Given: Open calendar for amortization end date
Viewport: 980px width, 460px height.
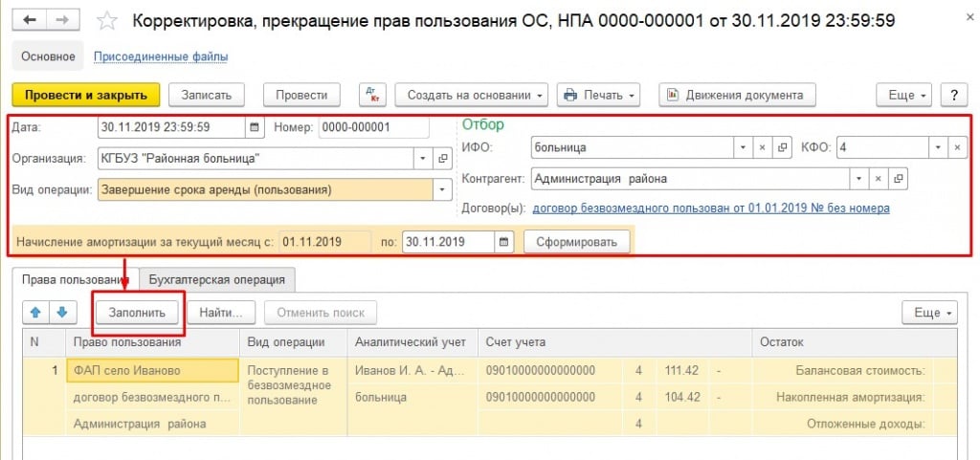Looking at the screenshot, I should coord(503,242).
